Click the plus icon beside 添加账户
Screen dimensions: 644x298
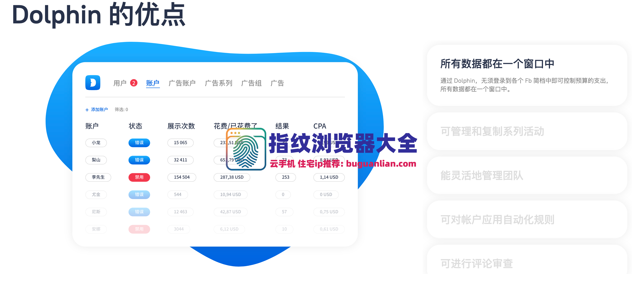pos(87,109)
